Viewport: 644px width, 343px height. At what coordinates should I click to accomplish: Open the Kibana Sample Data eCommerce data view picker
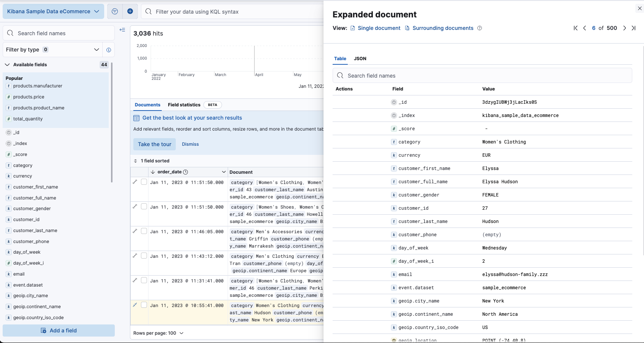coord(53,11)
